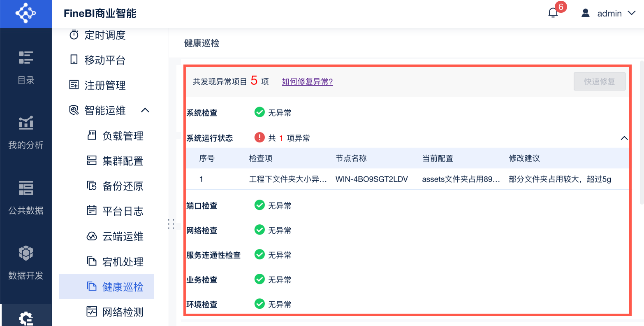Open the 如何修复异常? link
Screen dimensions: 644x326
point(307,81)
